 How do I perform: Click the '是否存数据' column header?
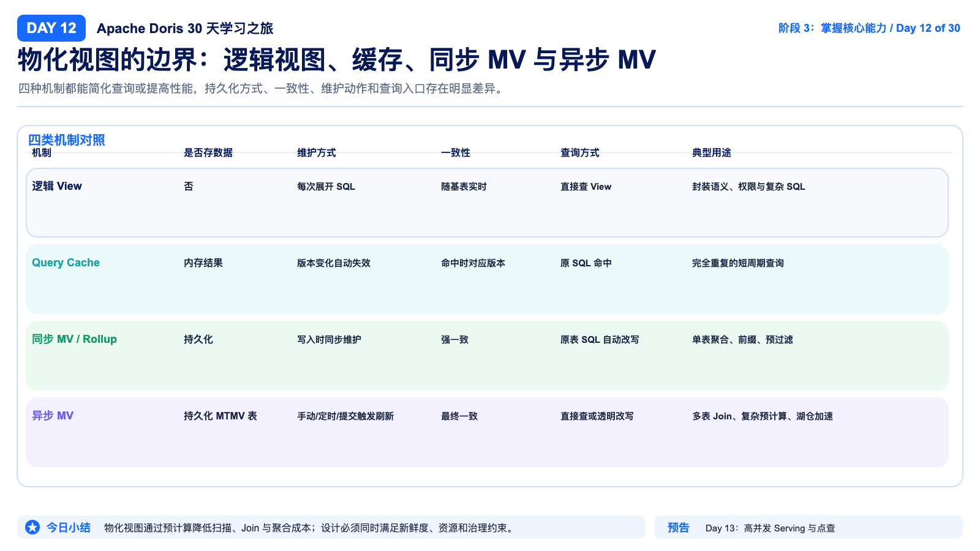(x=208, y=152)
